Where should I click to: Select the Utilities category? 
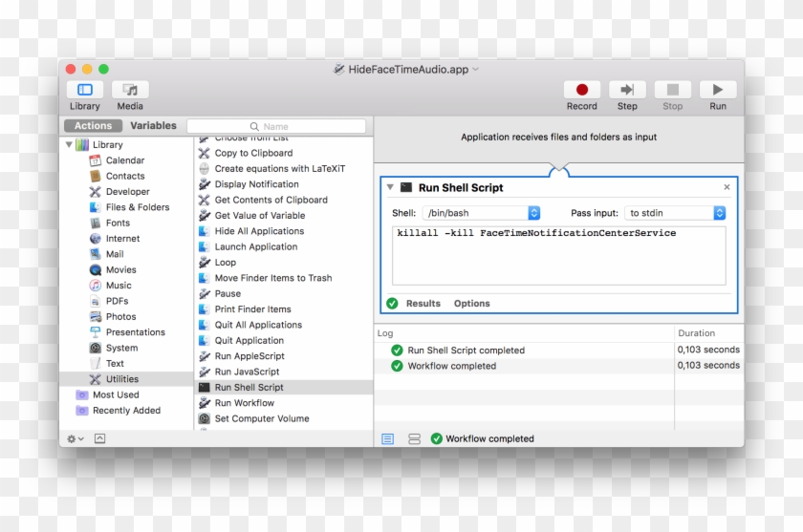[126, 379]
